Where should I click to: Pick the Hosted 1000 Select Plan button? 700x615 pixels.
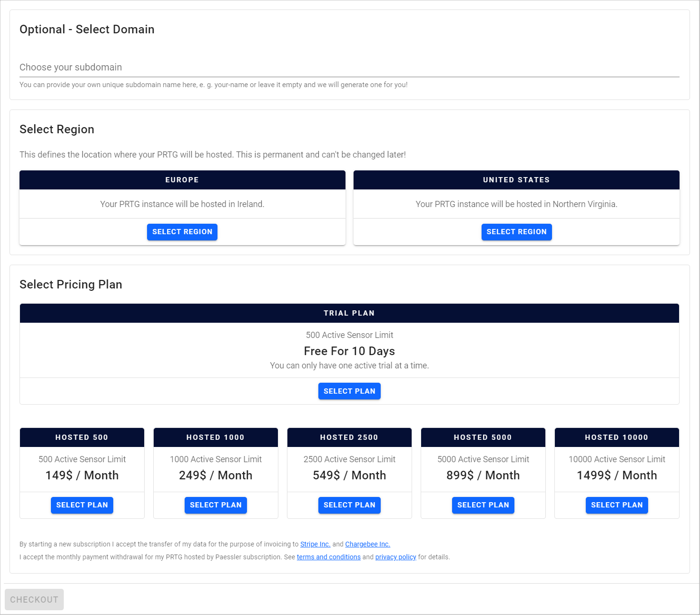click(216, 505)
